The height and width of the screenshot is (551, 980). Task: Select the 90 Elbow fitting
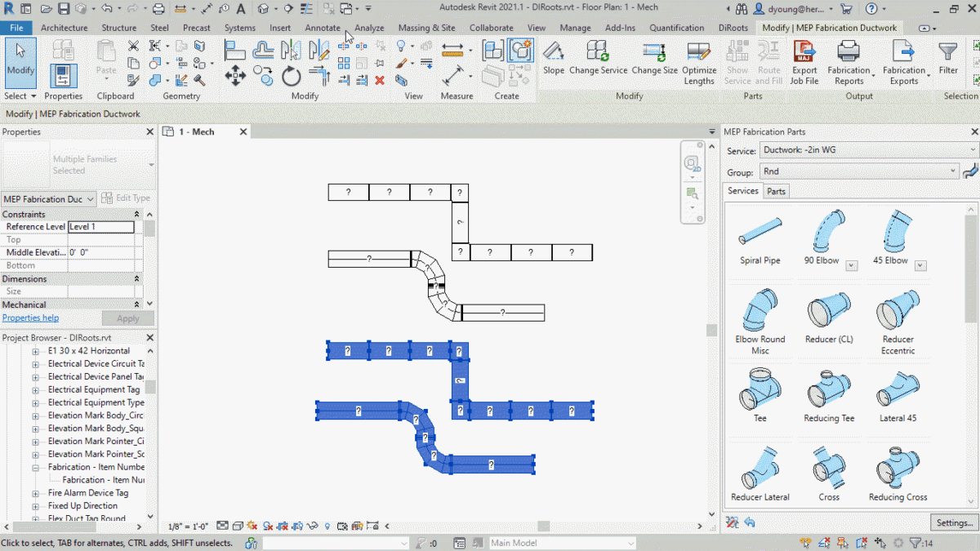click(828, 229)
